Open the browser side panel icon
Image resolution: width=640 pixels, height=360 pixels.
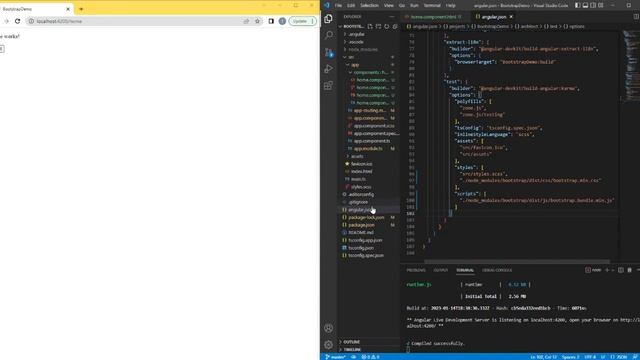pos(271,21)
